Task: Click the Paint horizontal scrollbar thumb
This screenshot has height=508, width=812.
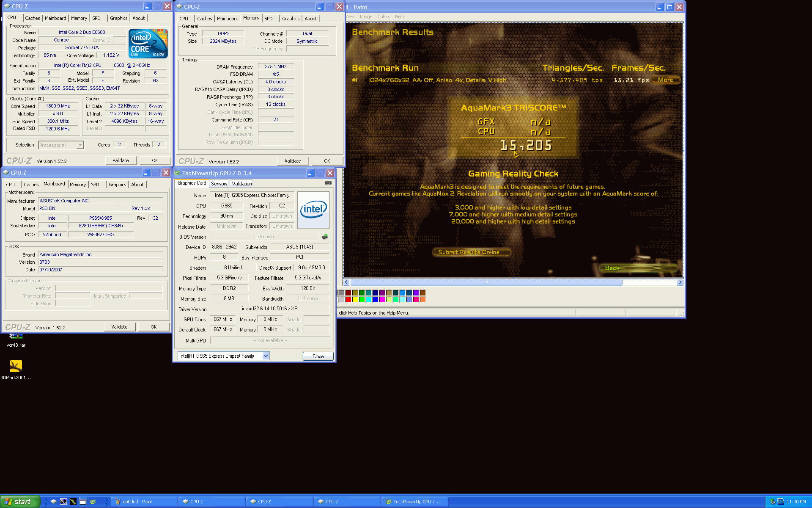Action: click(486, 282)
